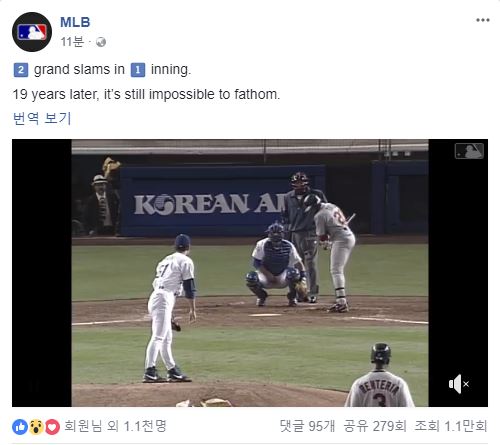The height and width of the screenshot is (445, 500).
Task: Click the globe public-audience icon
Action: click(101, 42)
